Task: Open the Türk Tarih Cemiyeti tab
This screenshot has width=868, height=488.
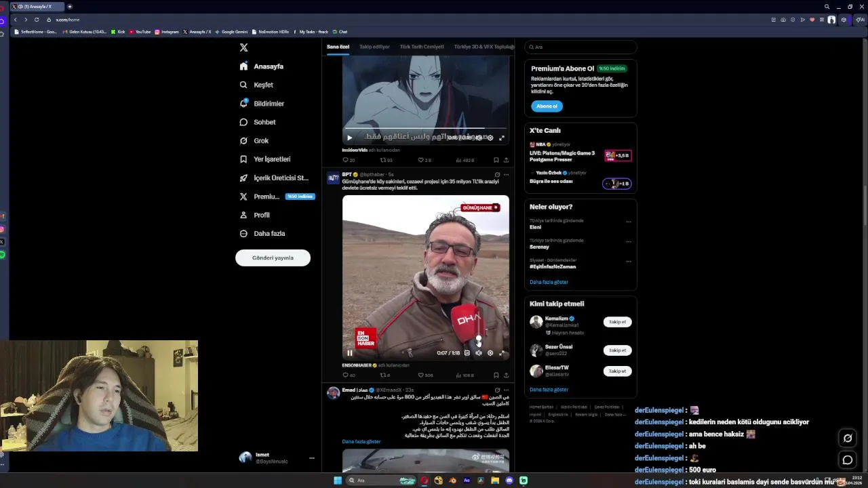Action: coord(422,47)
